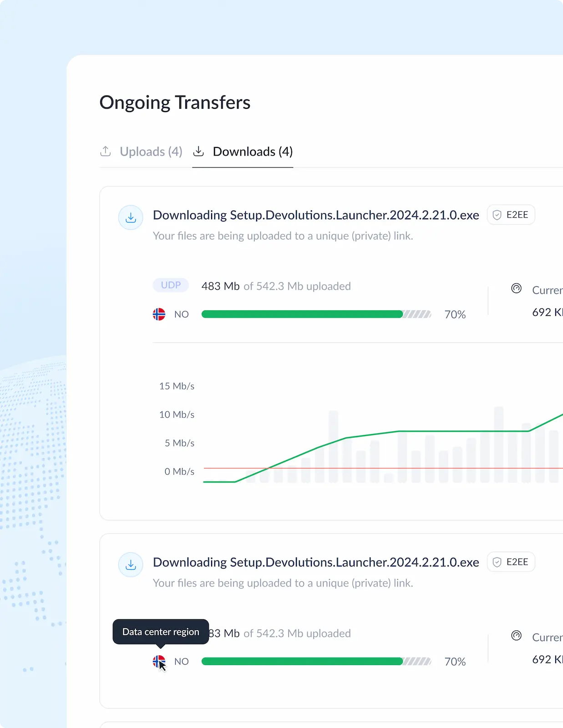Click the 692 speed value in second card
This screenshot has width=563, height=728.
pos(548,659)
